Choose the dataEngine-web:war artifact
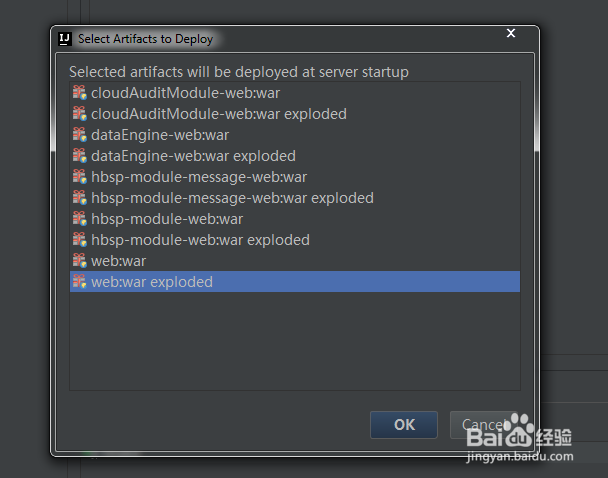The height and width of the screenshot is (478, 608). pyautogui.click(x=160, y=135)
